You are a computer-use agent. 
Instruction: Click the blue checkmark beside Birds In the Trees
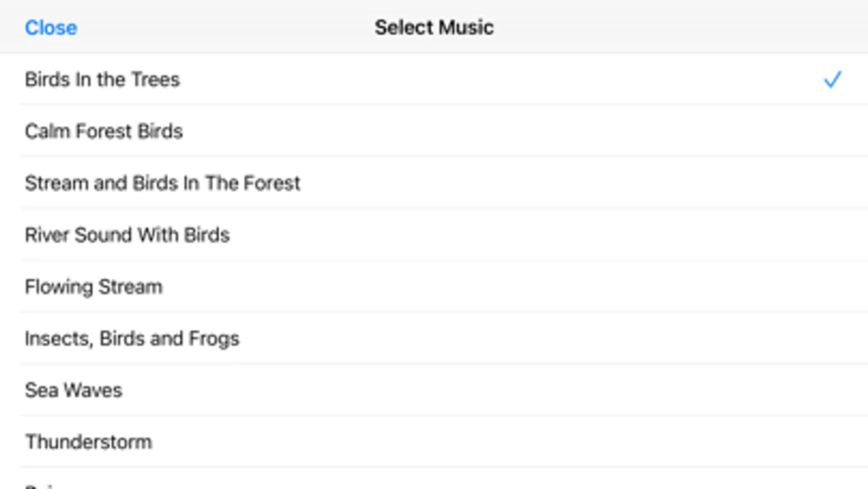point(832,79)
